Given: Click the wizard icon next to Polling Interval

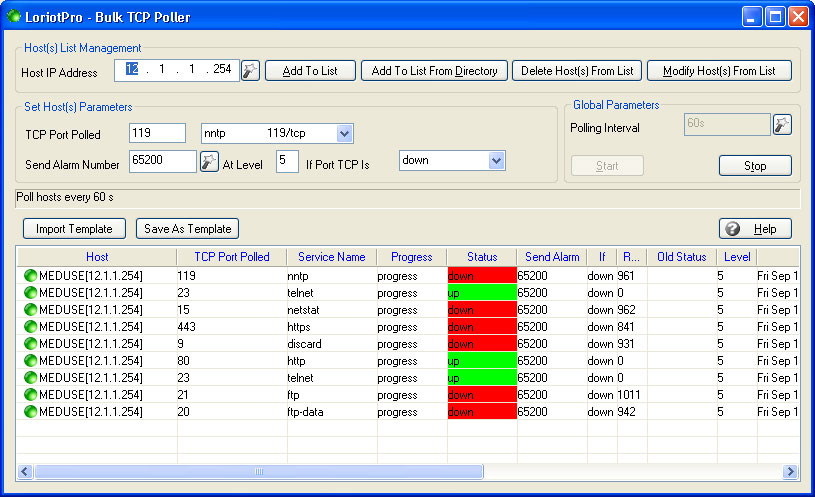Looking at the screenshot, I should (x=782, y=125).
